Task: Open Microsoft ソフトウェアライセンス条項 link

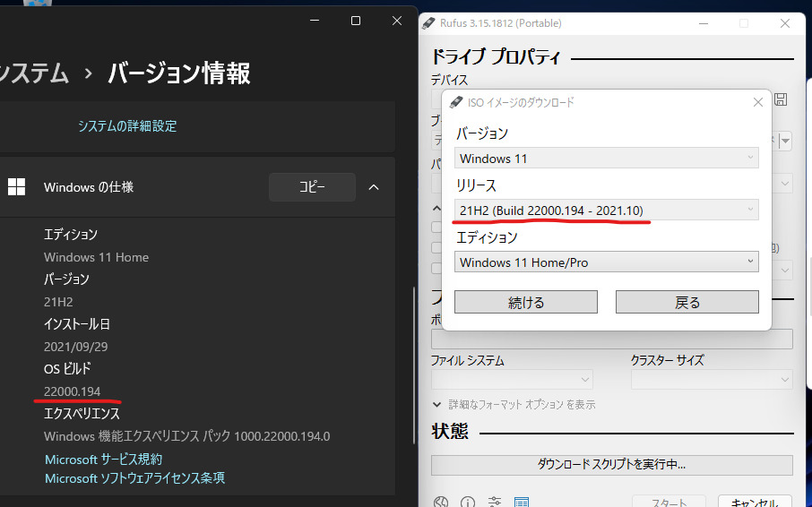Action: point(134,478)
